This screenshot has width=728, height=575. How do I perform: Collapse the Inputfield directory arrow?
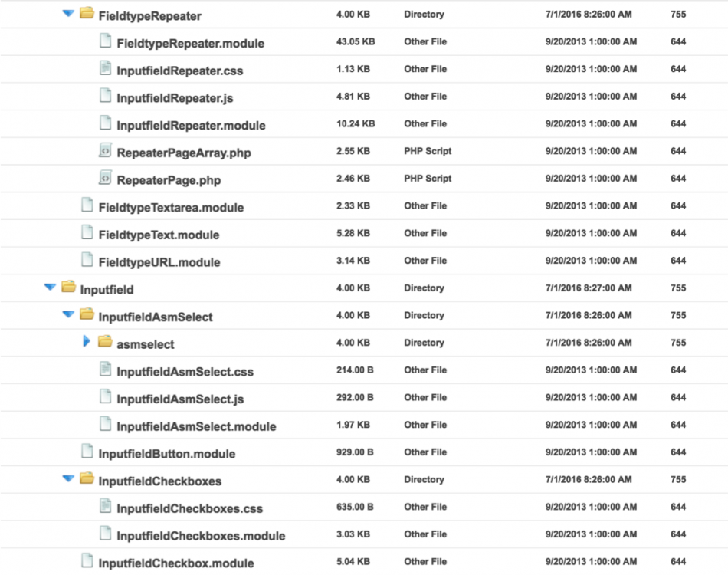(50, 287)
